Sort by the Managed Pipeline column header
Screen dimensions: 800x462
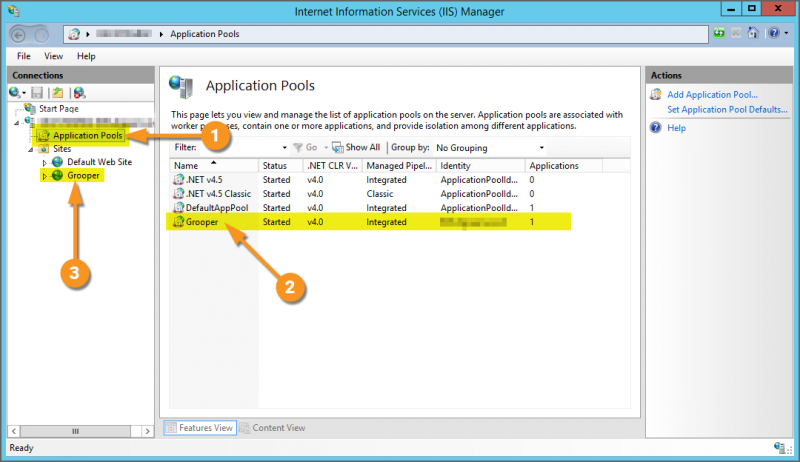pos(399,166)
